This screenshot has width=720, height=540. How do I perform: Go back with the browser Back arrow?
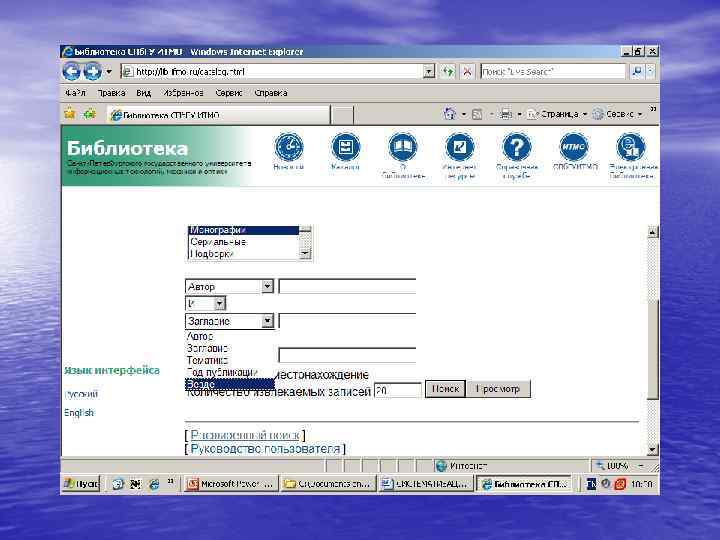71,71
